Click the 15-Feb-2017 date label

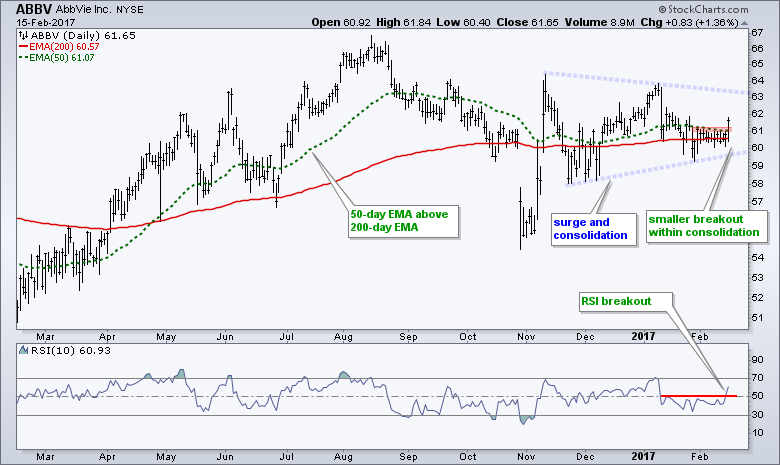point(46,22)
